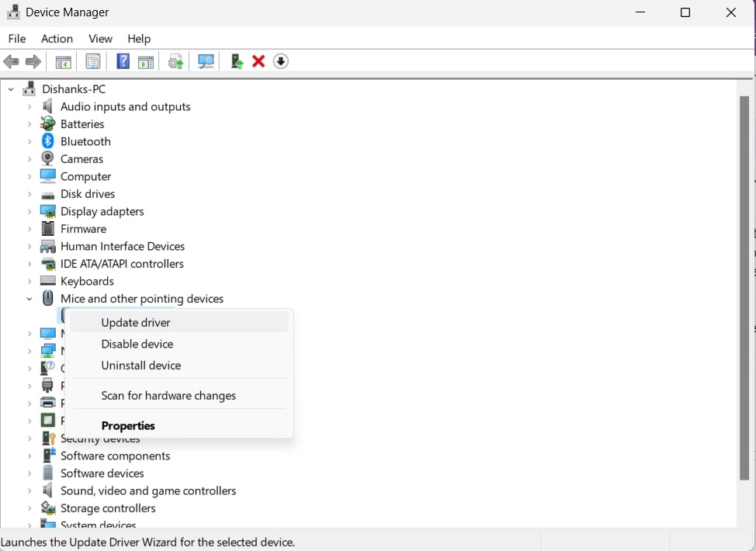
Task: Click the Batteries device category icon
Action: (x=47, y=123)
